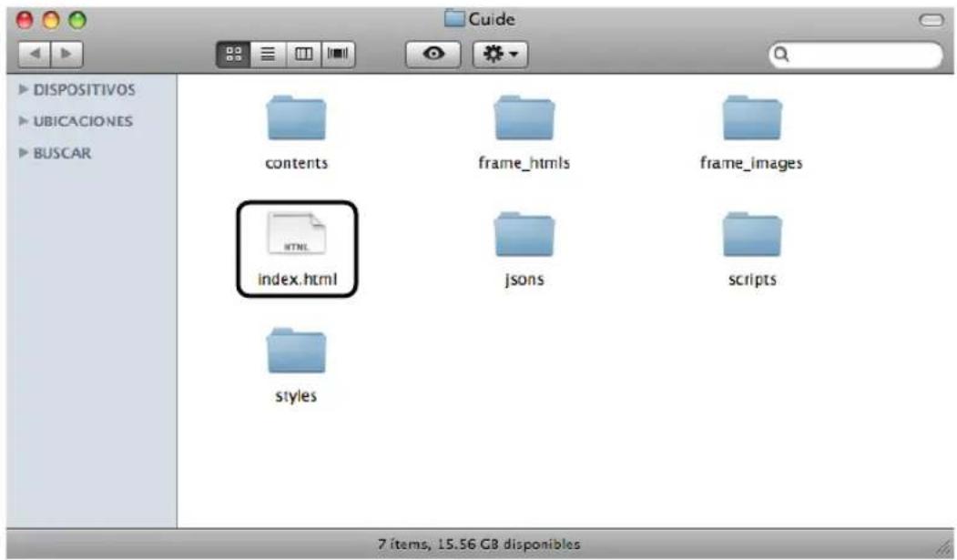Click the "contents" folder name
The image size is (957, 560).
coord(296,163)
